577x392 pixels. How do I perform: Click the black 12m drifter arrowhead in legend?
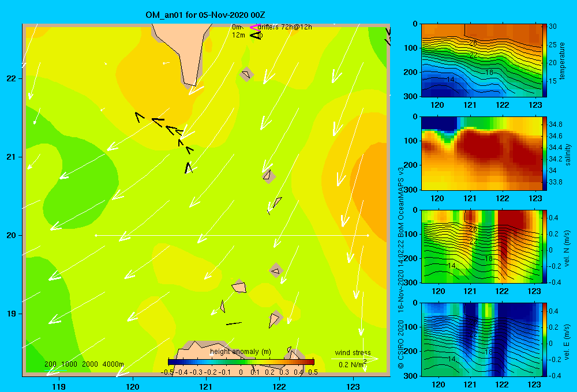pos(256,35)
